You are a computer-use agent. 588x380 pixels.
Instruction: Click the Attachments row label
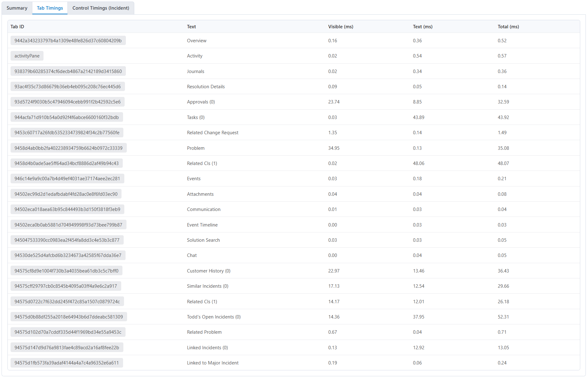200,194
